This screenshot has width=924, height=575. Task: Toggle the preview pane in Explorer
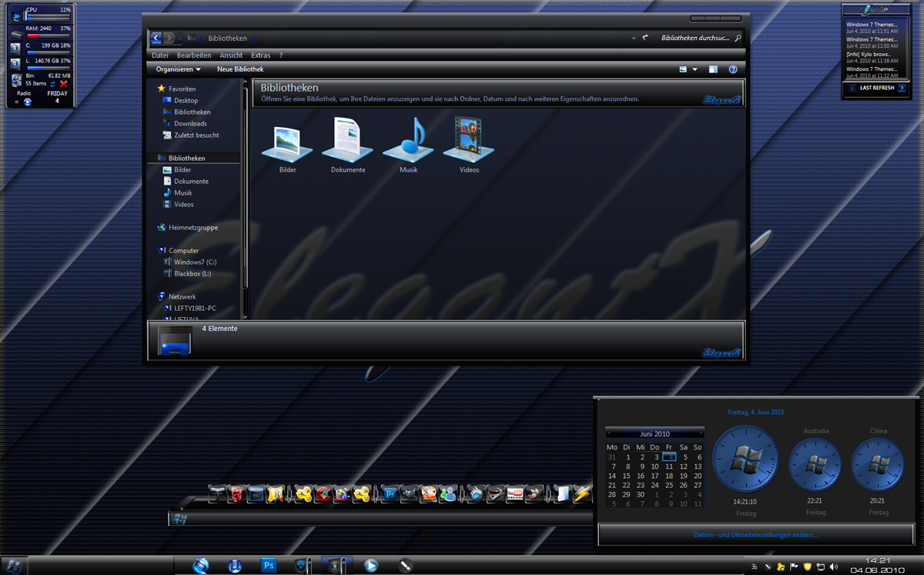click(x=712, y=69)
